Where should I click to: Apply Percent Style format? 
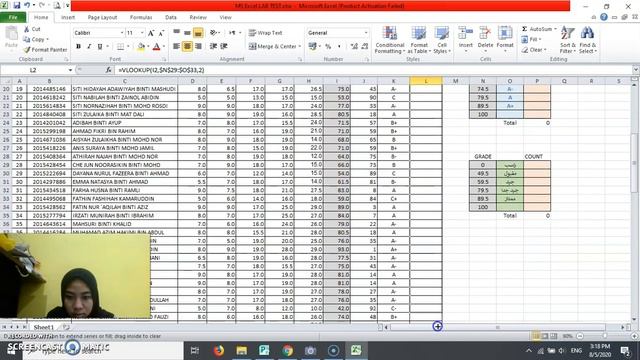(328, 47)
